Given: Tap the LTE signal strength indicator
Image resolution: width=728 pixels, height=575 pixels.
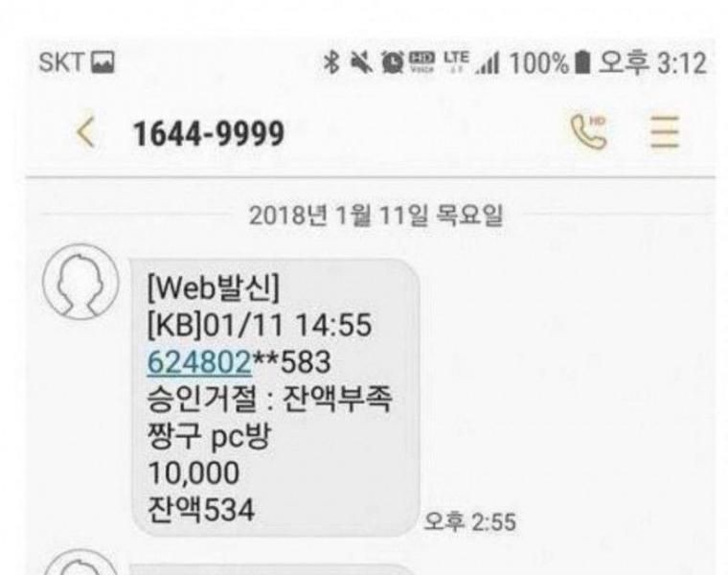Looking at the screenshot, I should [x=470, y=62].
